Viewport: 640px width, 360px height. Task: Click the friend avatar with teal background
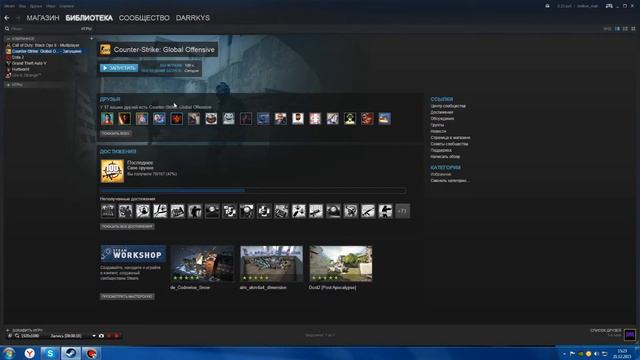[x=107, y=119]
